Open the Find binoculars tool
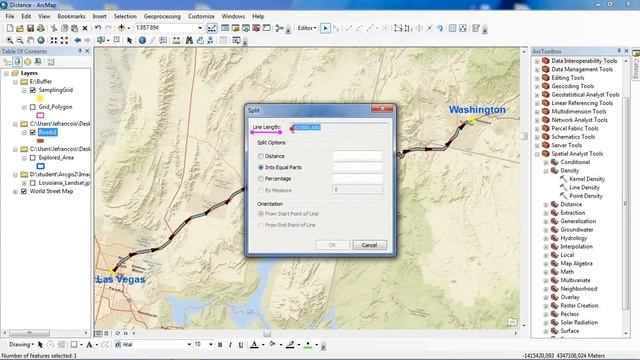 (189, 40)
